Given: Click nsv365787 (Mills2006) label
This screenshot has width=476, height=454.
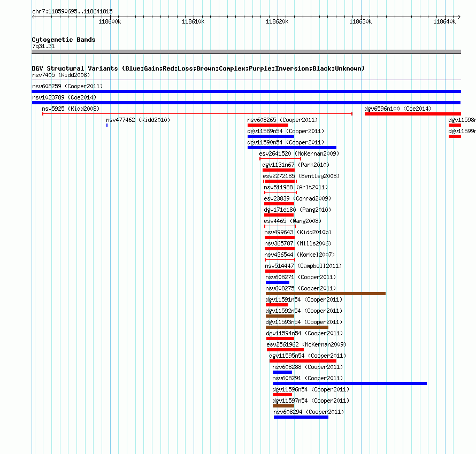Looking at the screenshot, I should (x=298, y=243).
